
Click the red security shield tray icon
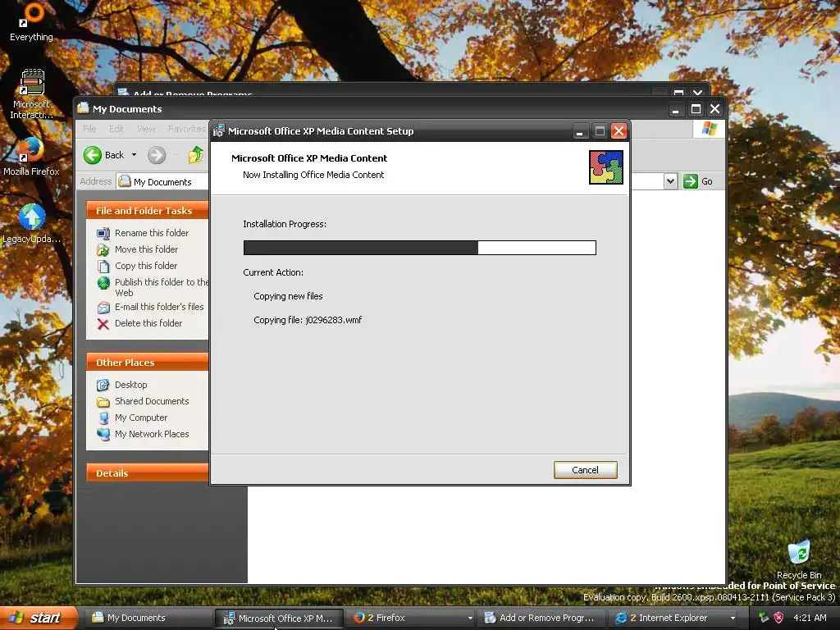tap(779, 618)
